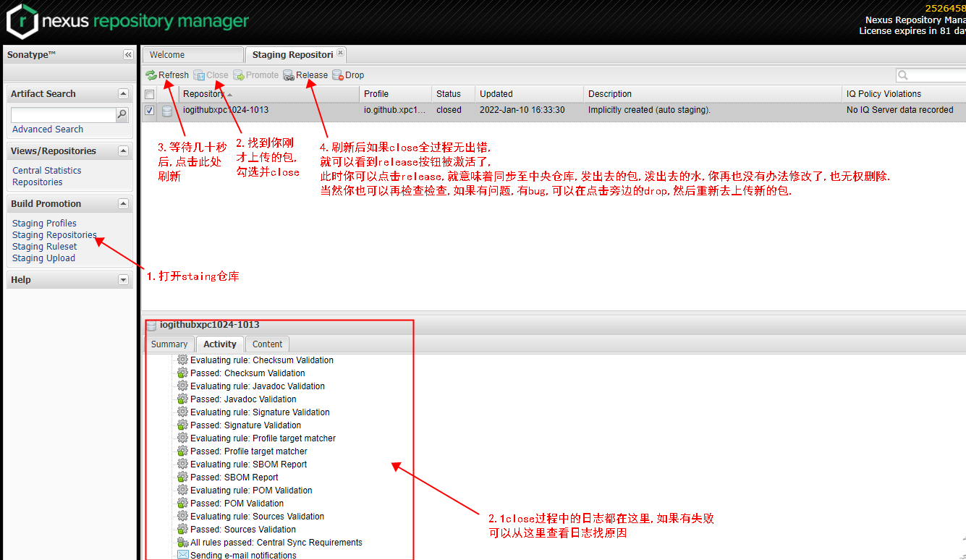Open Staging Repositories in the sidebar
Screen dimensions: 966x560
(54, 235)
